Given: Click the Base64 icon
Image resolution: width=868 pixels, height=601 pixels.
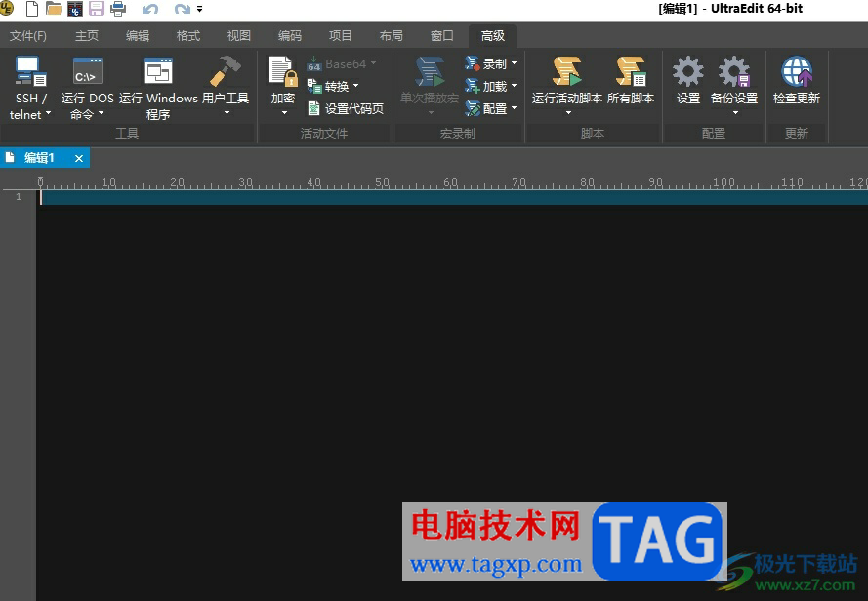Looking at the screenshot, I should (313, 64).
